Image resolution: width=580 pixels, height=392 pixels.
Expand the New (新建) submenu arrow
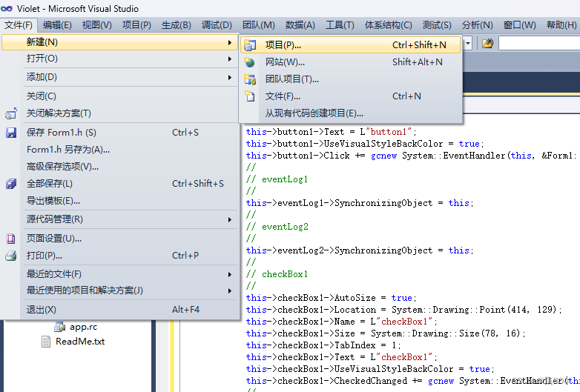click(230, 42)
